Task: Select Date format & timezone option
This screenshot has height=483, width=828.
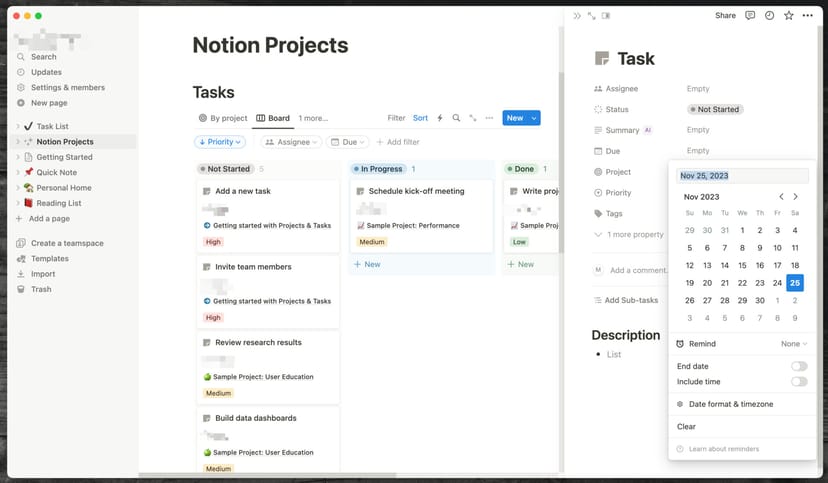Action: pyautogui.click(x=731, y=404)
